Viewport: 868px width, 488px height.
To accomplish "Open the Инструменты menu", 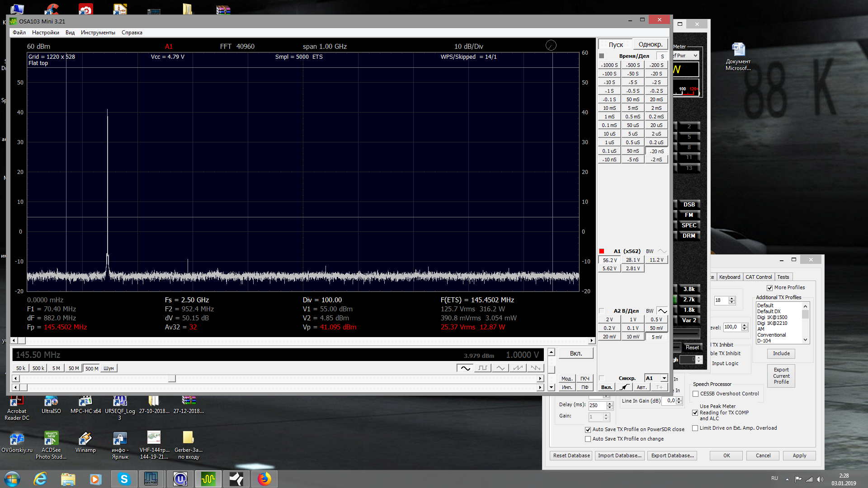I will [98, 33].
